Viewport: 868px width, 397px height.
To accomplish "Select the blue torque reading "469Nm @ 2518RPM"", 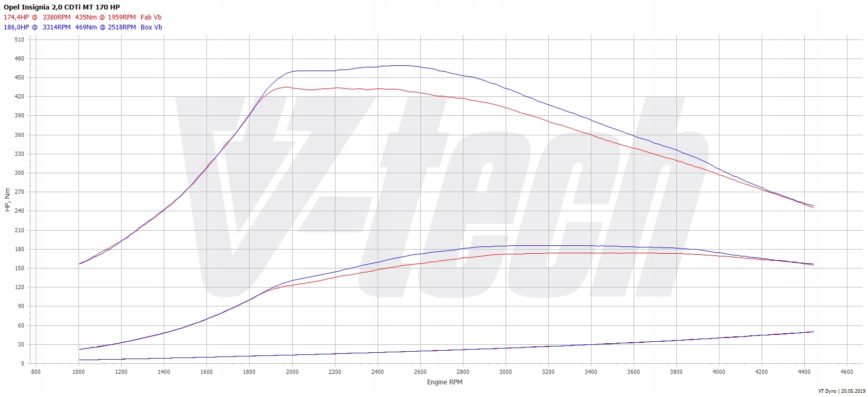I will coord(105,27).
